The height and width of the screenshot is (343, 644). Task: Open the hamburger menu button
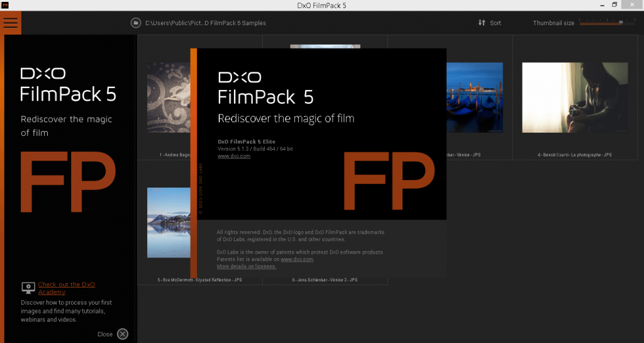(11, 23)
